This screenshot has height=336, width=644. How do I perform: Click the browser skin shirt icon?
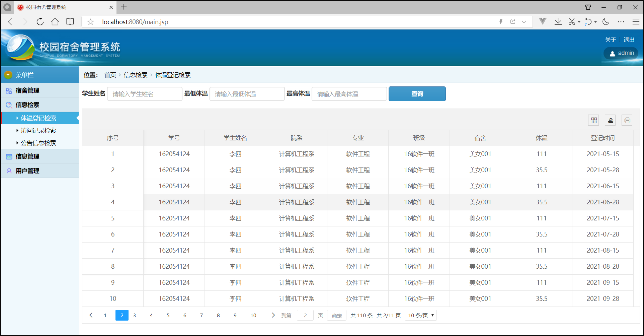point(588,7)
